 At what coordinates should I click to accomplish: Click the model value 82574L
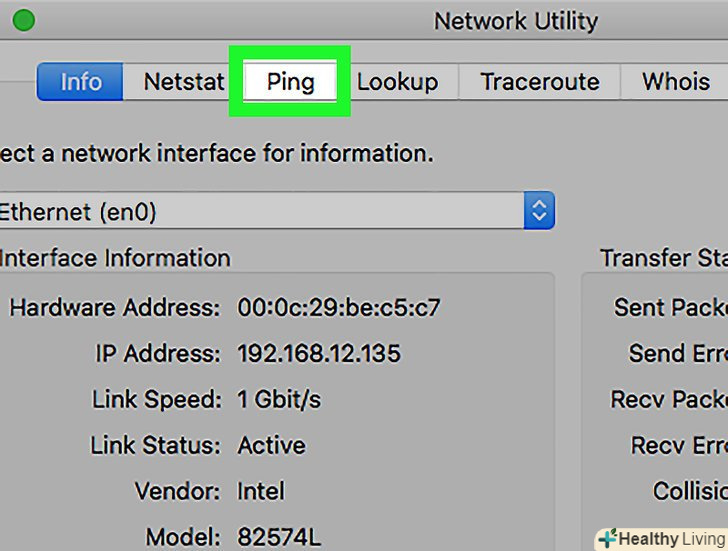pos(279,536)
